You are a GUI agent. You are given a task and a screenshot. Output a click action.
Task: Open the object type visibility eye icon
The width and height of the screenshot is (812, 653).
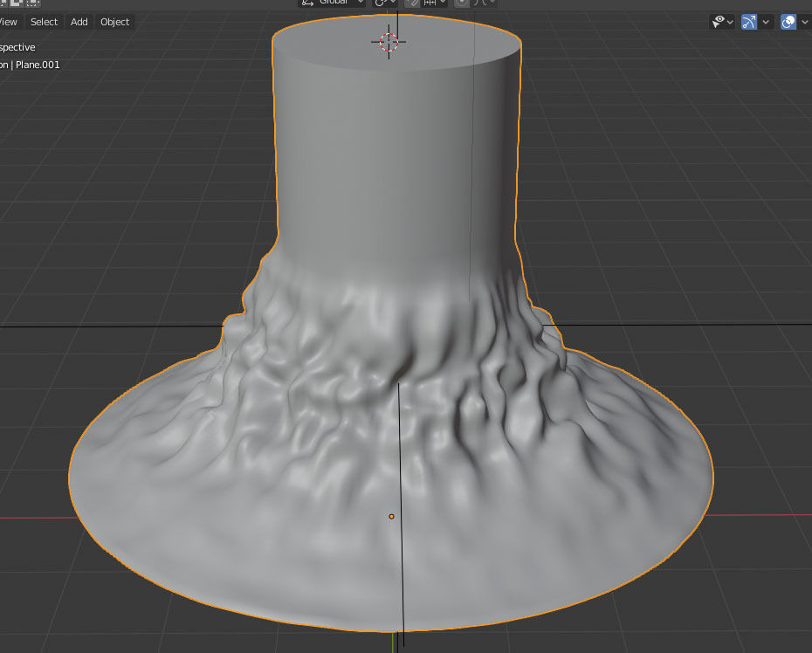(x=718, y=22)
